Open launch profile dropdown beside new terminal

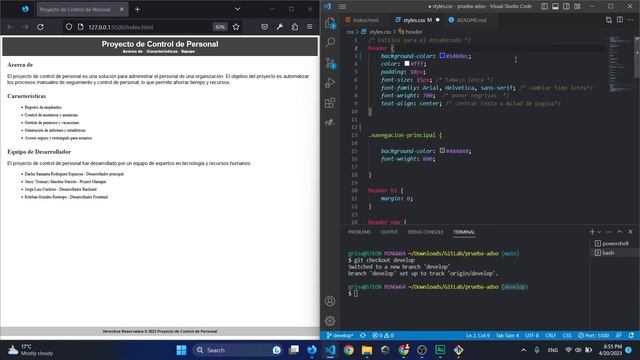point(599,232)
